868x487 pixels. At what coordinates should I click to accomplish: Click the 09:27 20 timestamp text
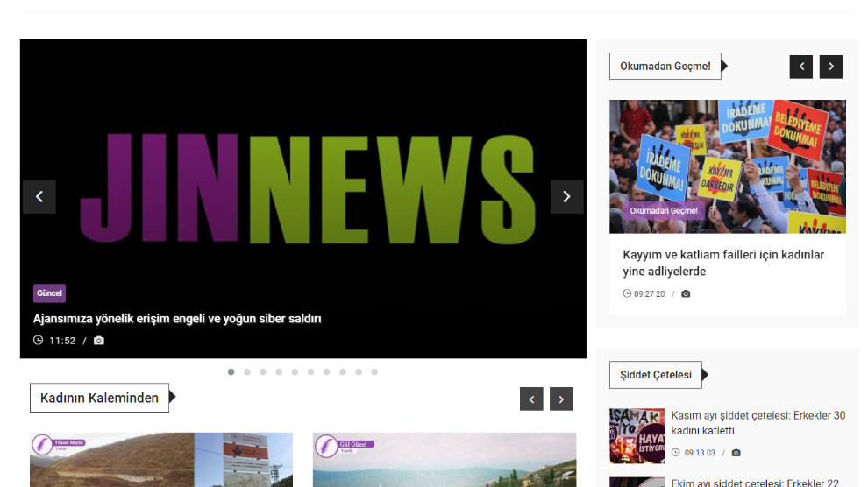(650, 294)
